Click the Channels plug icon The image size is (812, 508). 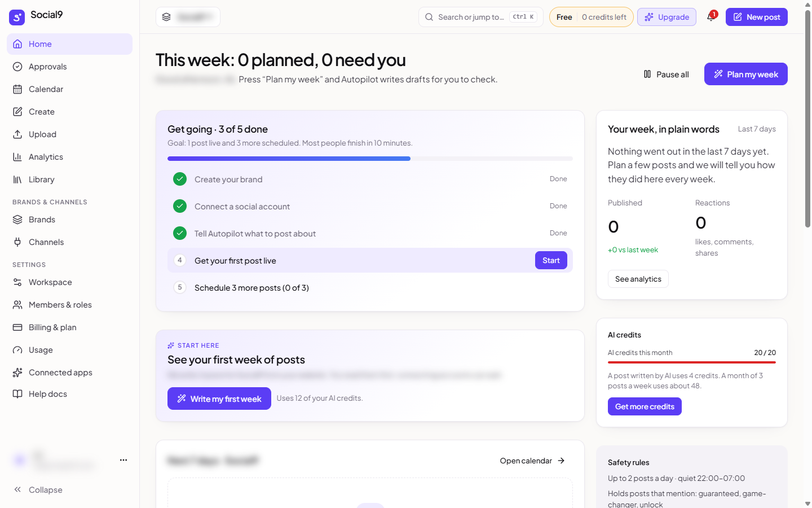pyautogui.click(x=17, y=242)
